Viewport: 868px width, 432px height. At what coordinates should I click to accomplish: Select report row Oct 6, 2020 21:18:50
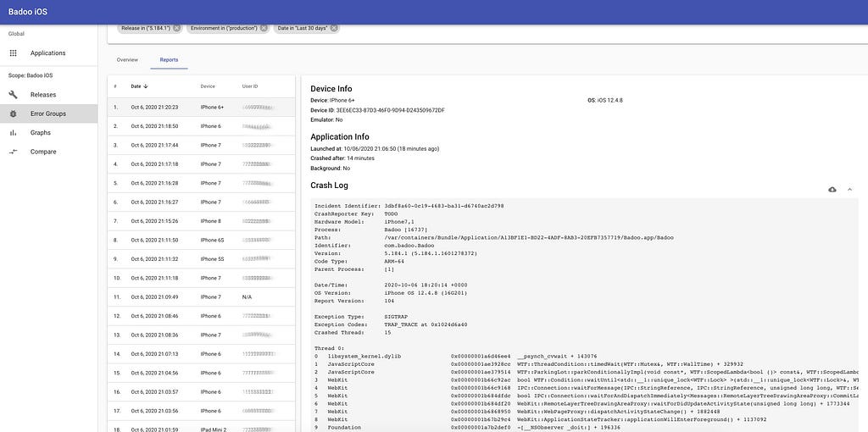pyautogui.click(x=201, y=126)
